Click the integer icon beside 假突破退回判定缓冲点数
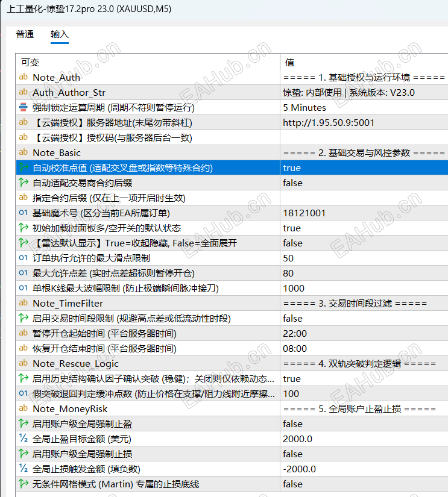Viewport: 448px width, 497px height. click(x=23, y=393)
